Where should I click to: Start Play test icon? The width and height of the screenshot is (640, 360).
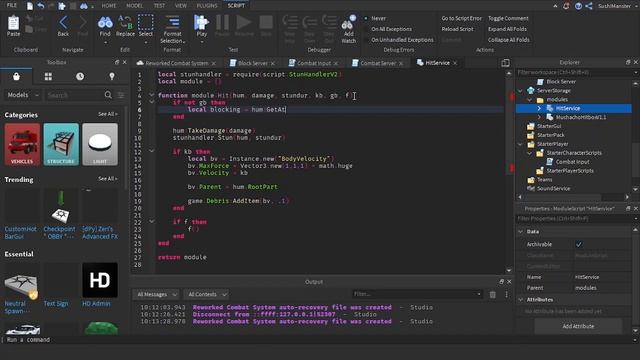[201, 22]
